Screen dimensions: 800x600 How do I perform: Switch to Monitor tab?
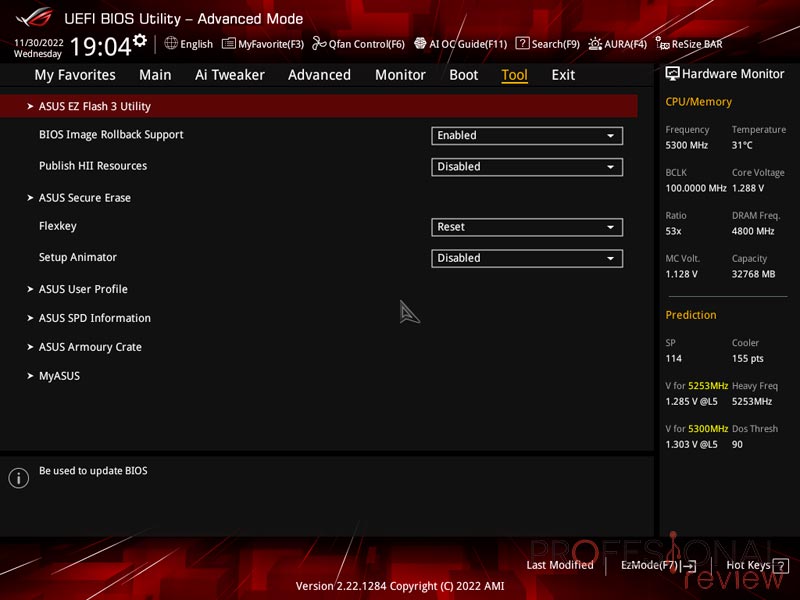pyautogui.click(x=400, y=75)
